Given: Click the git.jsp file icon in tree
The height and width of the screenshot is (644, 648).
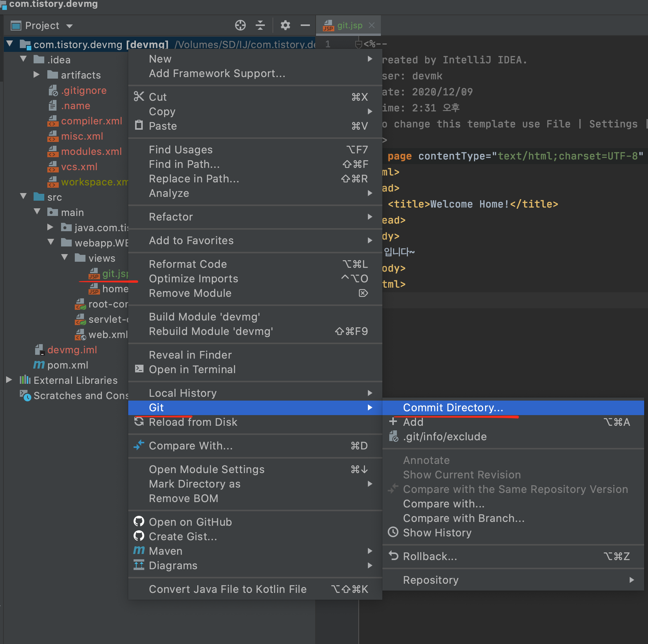Looking at the screenshot, I should point(94,274).
